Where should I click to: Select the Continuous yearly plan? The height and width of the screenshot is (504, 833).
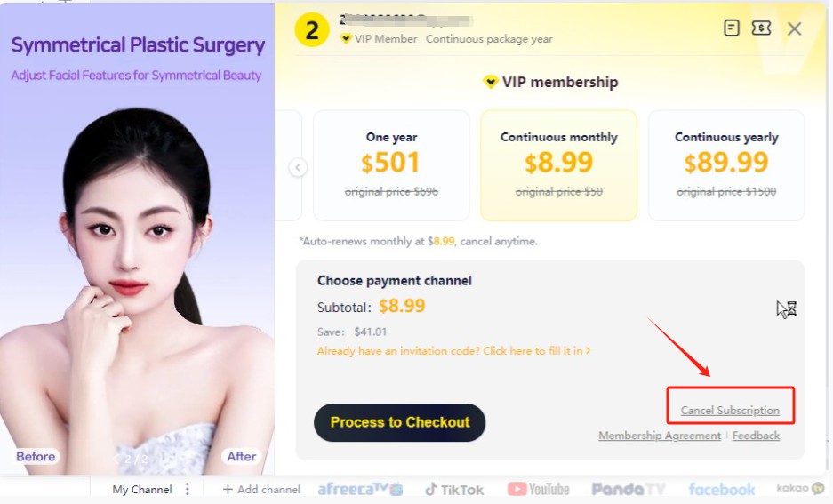pos(726,165)
